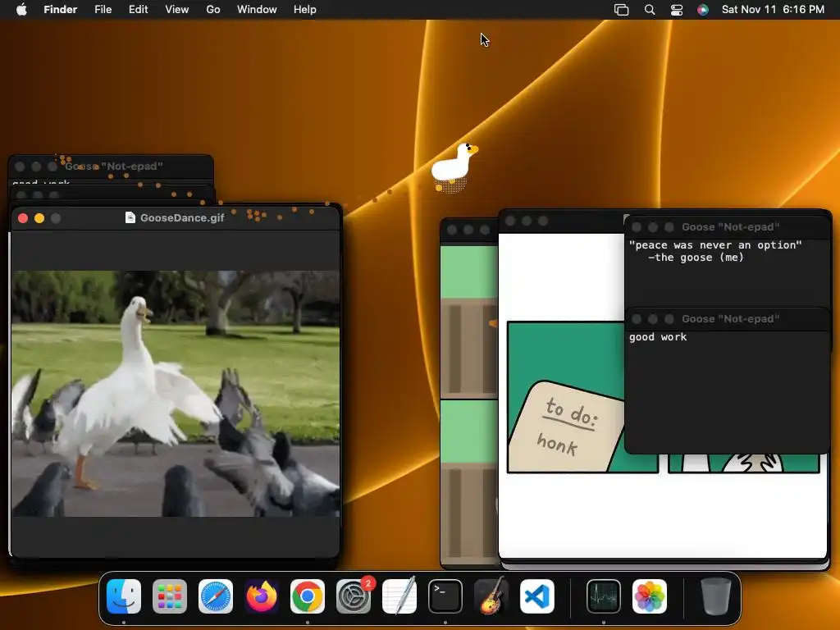Open the Trash in the Dock
Image resolution: width=840 pixels, height=630 pixels.
click(x=715, y=596)
